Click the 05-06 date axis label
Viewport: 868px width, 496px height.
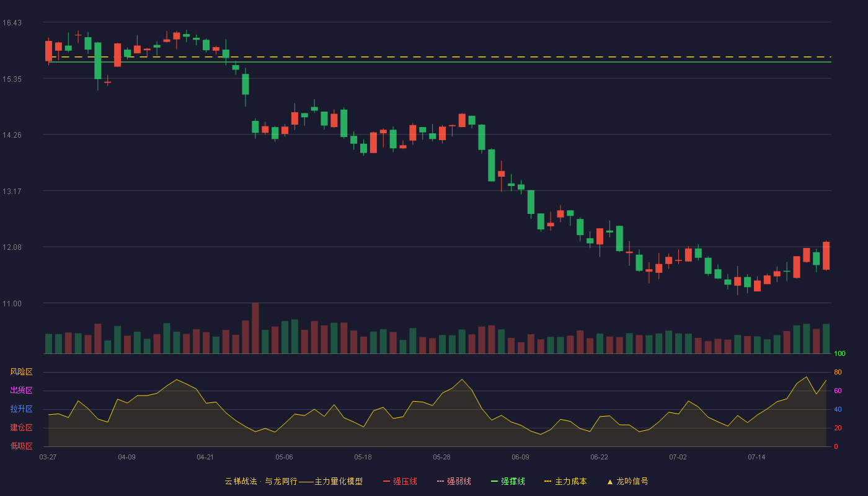(284, 457)
